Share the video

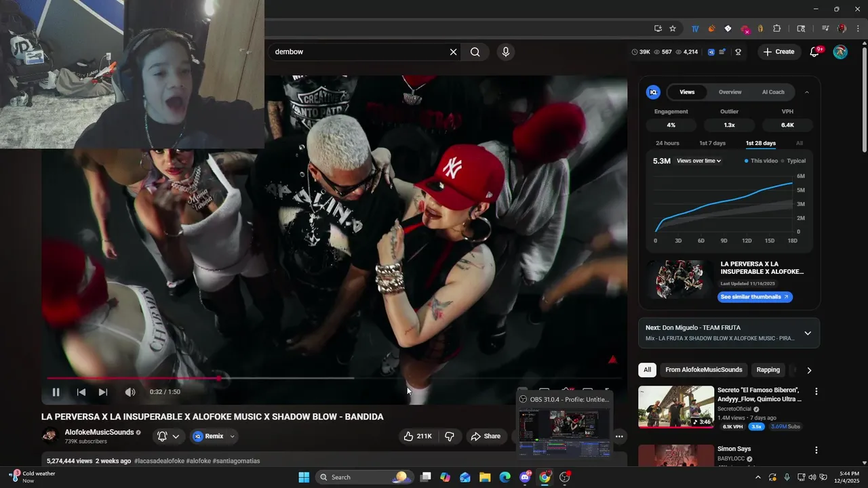point(486,436)
